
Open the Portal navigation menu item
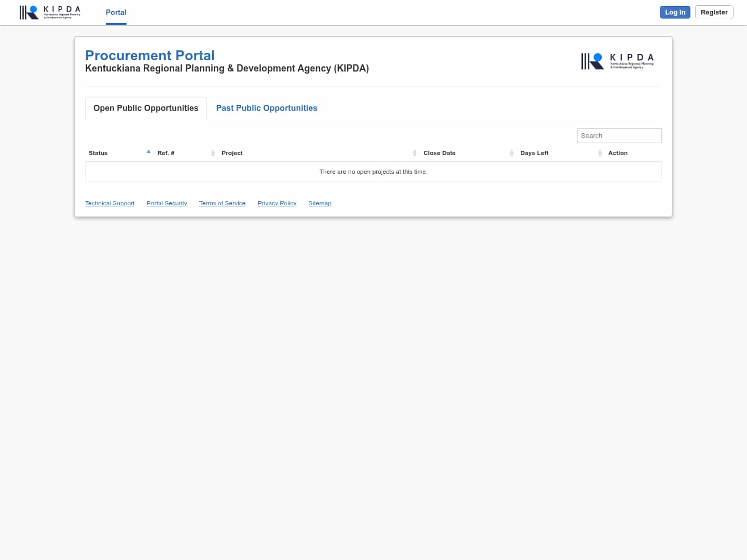[116, 12]
